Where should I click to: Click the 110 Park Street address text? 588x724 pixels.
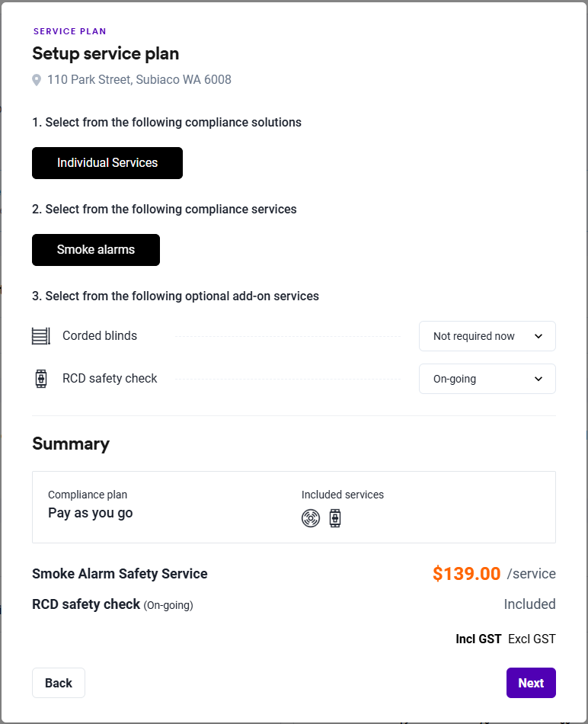click(x=139, y=79)
